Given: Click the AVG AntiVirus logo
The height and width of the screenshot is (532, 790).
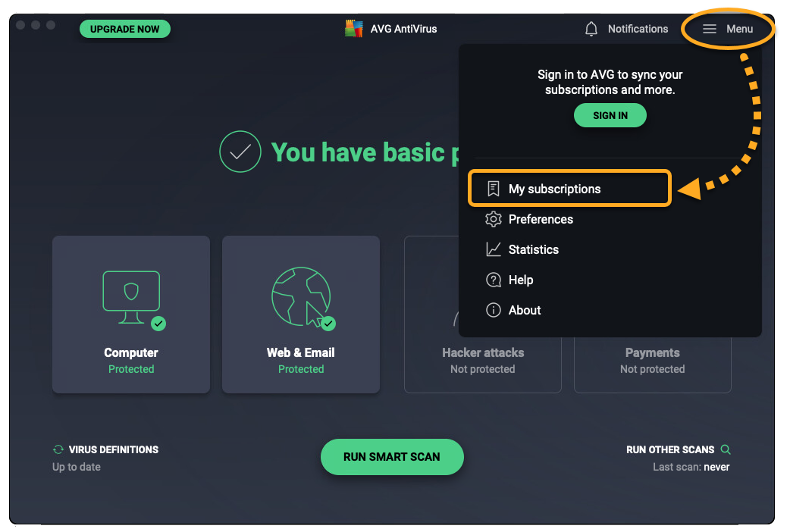Looking at the screenshot, I should [353, 29].
